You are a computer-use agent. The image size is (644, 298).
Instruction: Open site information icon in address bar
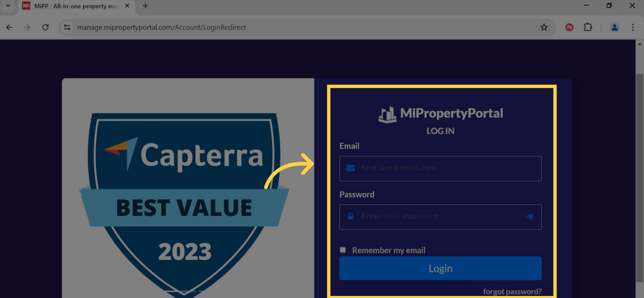[67, 27]
